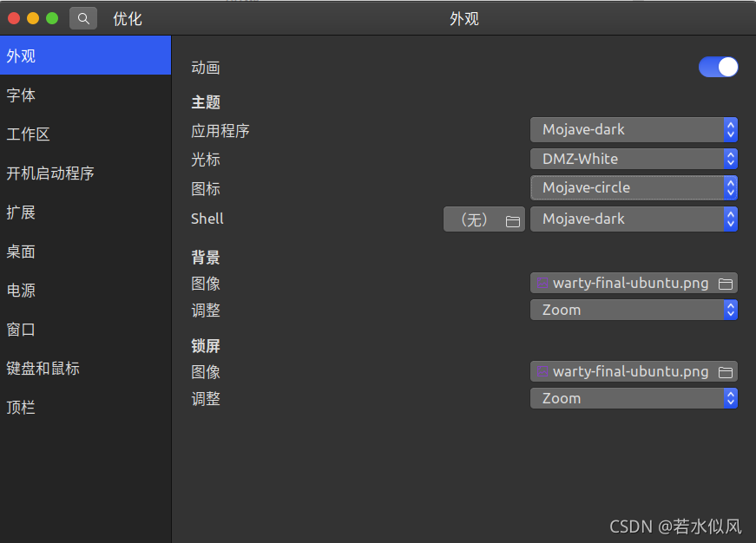Switch to the 字体 sidebar tab

pyautogui.click(x=22, y=95)
